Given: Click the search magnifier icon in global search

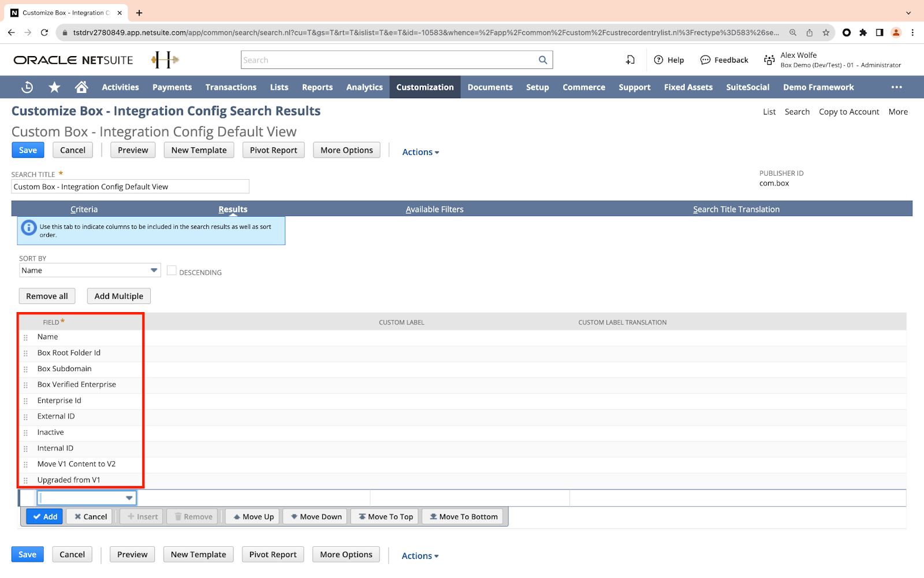Looking at the screenshot, I should click(543, 60).
